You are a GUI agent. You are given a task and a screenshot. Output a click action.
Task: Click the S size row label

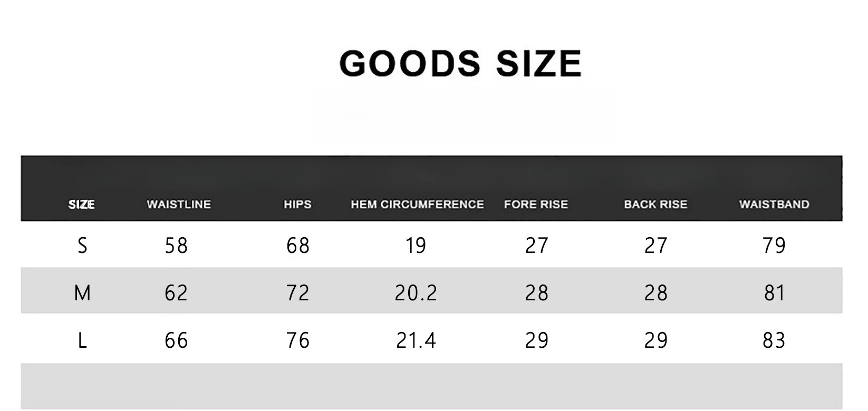click(82, 246)
